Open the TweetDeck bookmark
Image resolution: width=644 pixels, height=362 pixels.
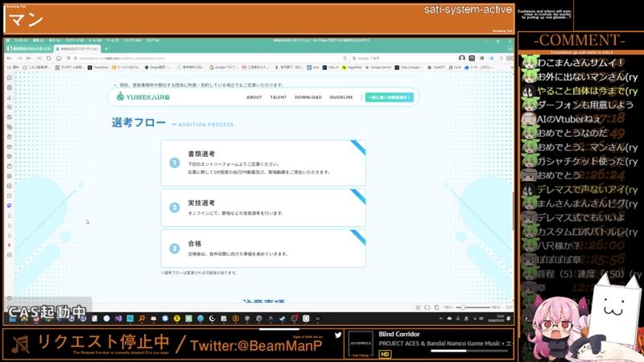pos(98,68)
